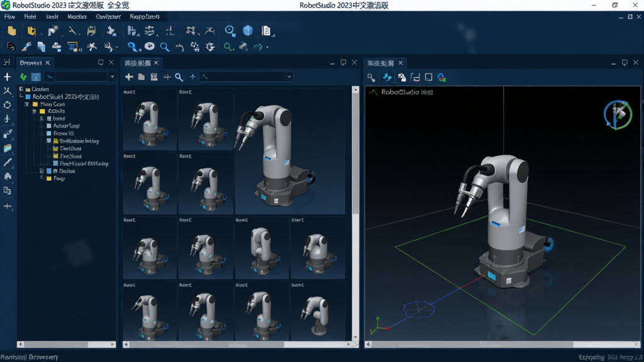The height and width of the screenshot is (362, 644).
Task: Click the view orientation gizmo in 3D view
Action: click(x=618, y=114)
